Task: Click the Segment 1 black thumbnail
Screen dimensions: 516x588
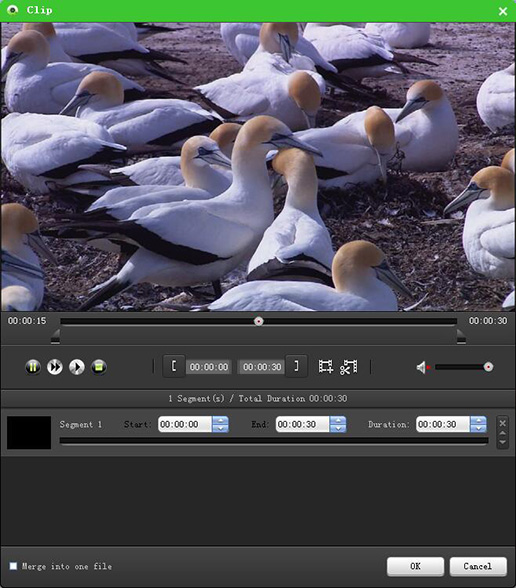Action: click(29, 432)
